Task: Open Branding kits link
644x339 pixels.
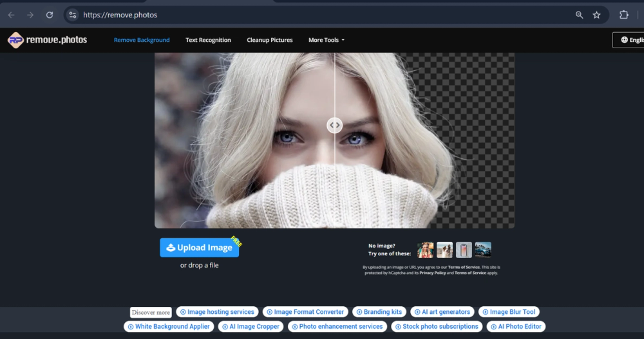Action: pyautogui.click(x=379, y=312)
